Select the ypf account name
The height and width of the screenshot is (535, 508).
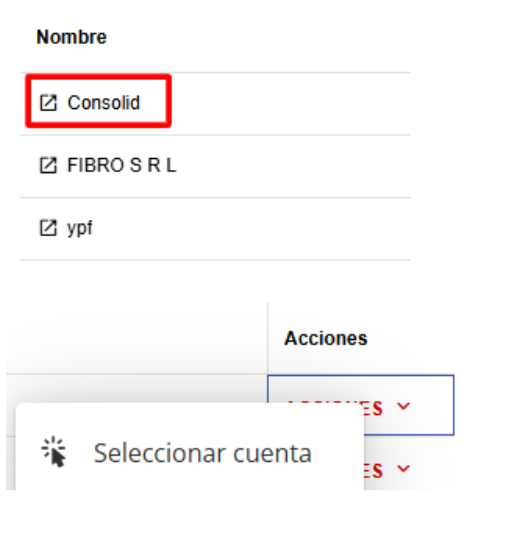click(x=80, y=228)
